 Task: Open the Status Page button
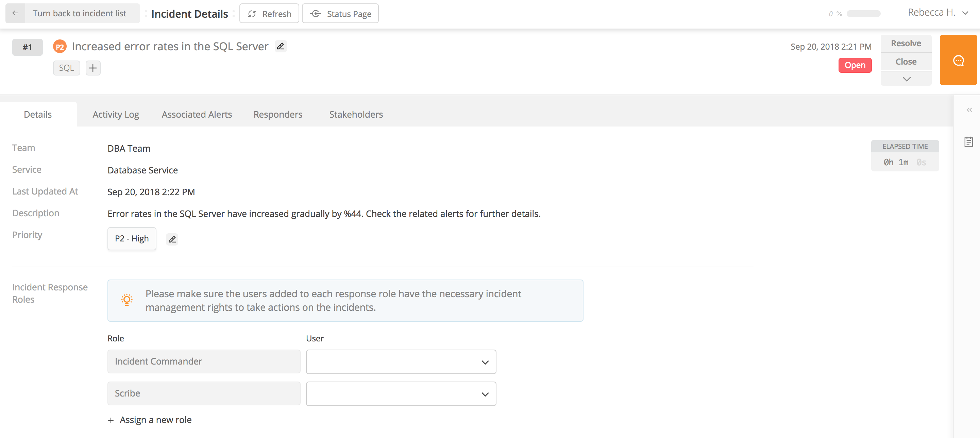click(x=340, y=14)
